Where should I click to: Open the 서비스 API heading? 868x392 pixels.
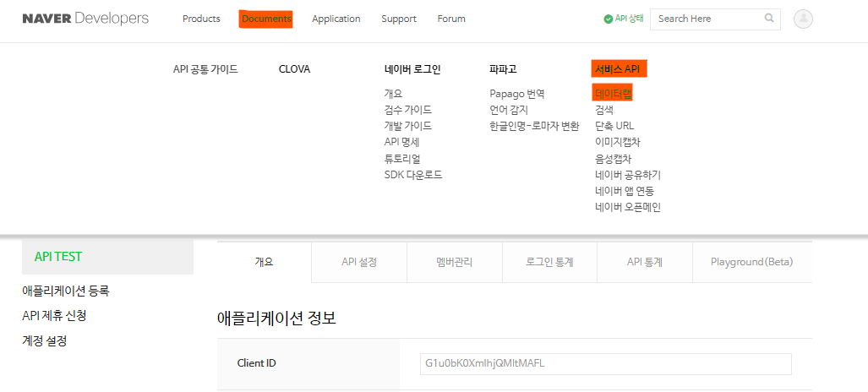[x=619, y=69]
